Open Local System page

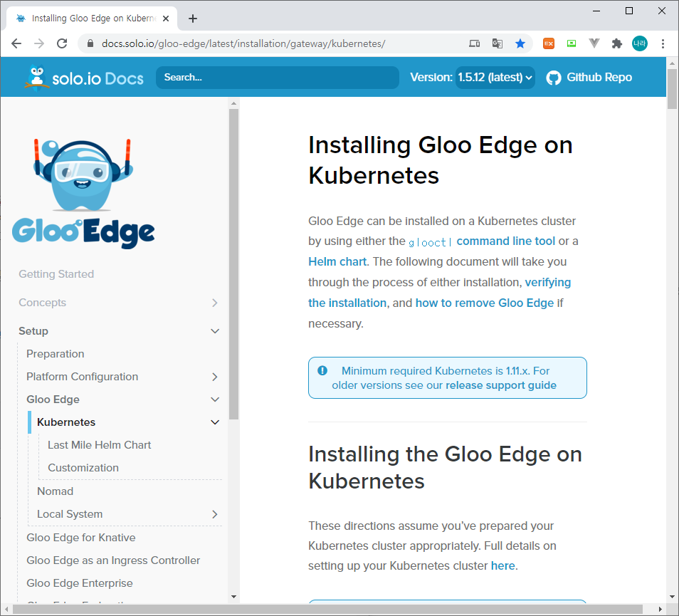pos(70,513)
